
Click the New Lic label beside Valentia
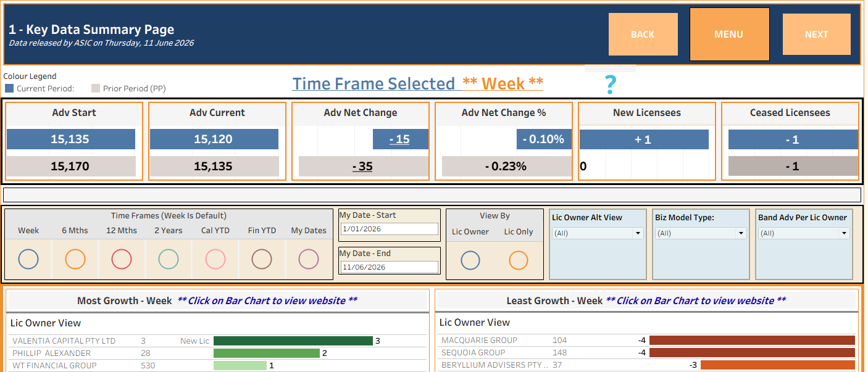coord(194,341)
